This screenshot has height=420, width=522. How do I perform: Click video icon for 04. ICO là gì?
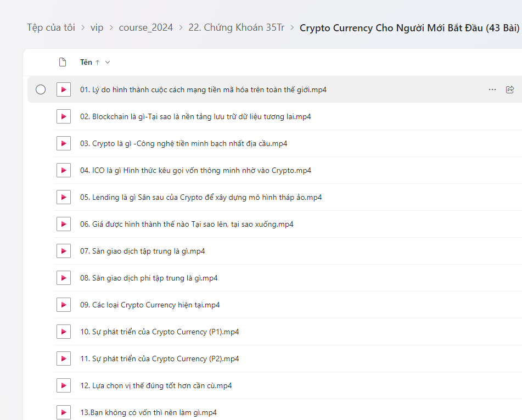coord(64,170)
